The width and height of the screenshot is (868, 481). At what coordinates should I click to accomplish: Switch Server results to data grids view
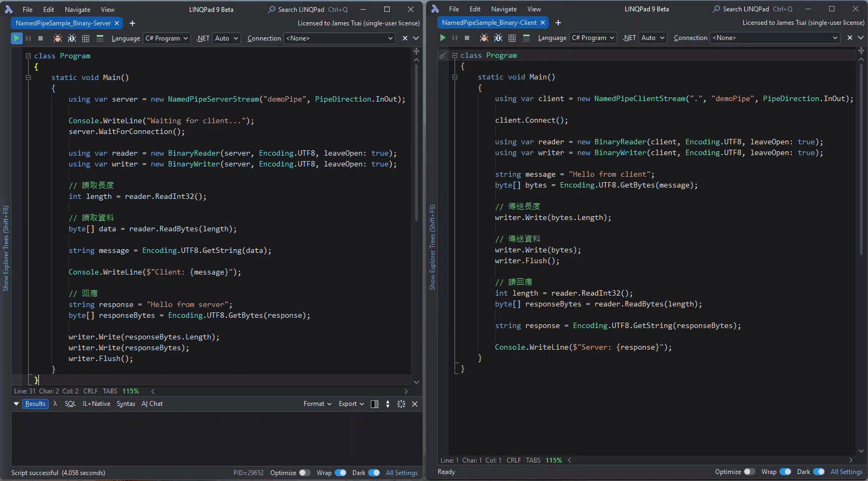click(85, 38)
